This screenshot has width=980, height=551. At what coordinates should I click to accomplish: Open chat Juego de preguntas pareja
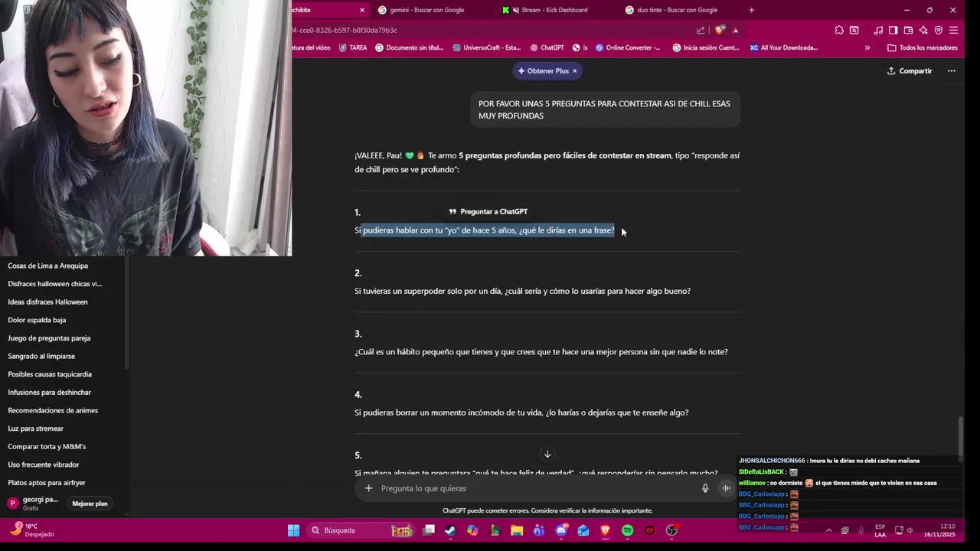(49, 338)
